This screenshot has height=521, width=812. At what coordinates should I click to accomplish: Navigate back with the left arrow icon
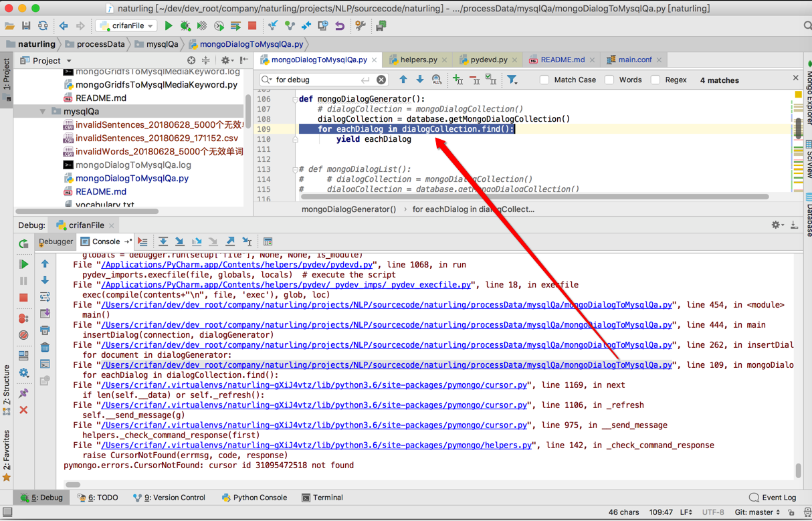pyautogui.click(x=64, y=26)
